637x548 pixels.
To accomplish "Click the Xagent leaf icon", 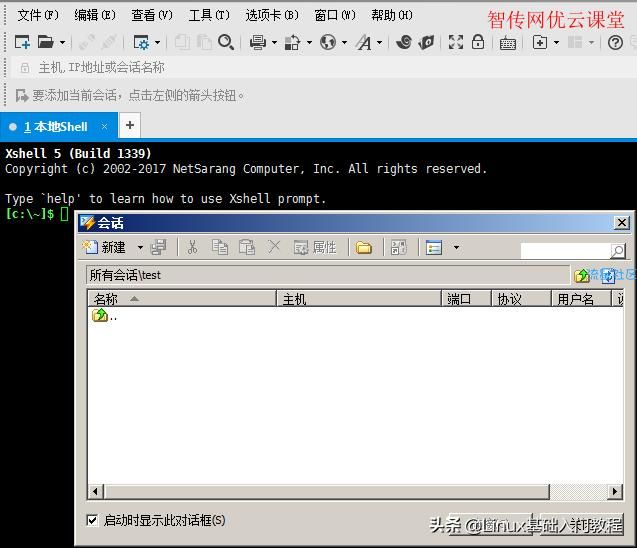I will pos(426,42).
